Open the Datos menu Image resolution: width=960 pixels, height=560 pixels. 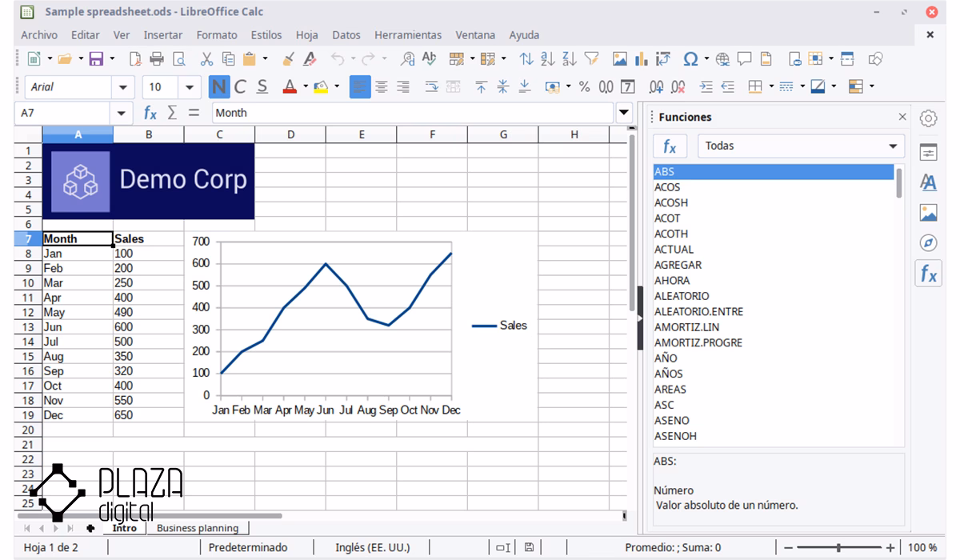pos(346,35)
